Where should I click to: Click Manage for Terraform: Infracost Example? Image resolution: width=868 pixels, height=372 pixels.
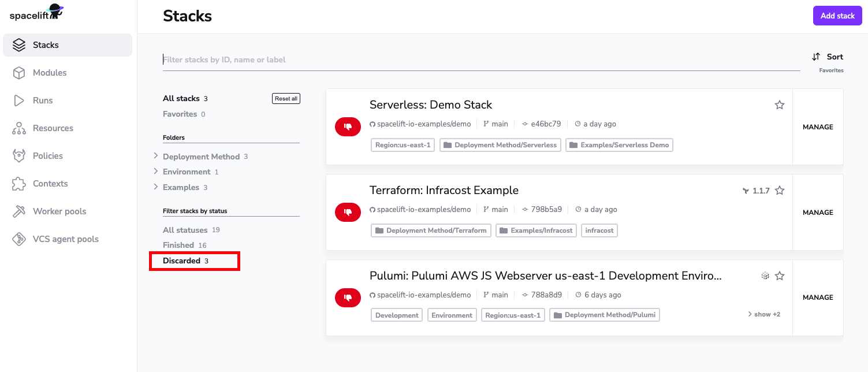pos(818,213)
